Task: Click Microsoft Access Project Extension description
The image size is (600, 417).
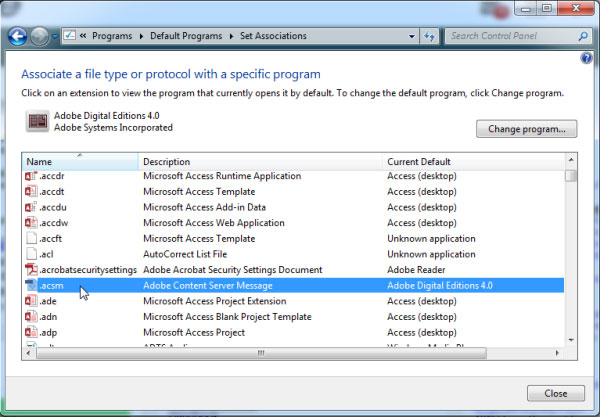Action: (x=215, y=301)
